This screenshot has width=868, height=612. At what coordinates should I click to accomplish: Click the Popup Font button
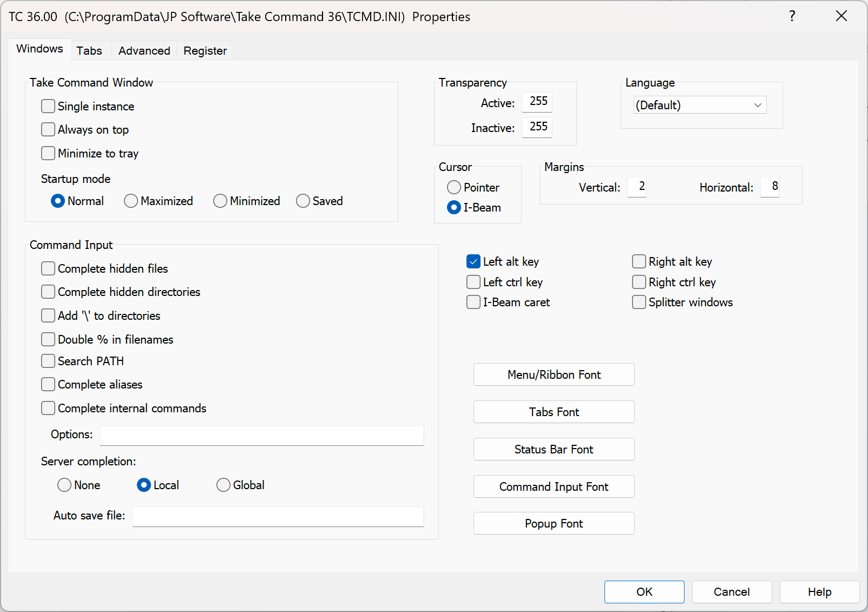[x=554, y=523]
